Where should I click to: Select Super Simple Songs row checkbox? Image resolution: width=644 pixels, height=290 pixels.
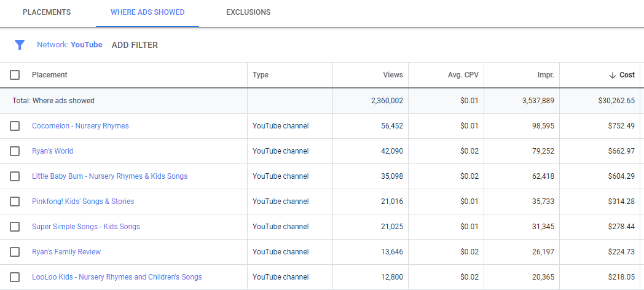pos(15,227)
